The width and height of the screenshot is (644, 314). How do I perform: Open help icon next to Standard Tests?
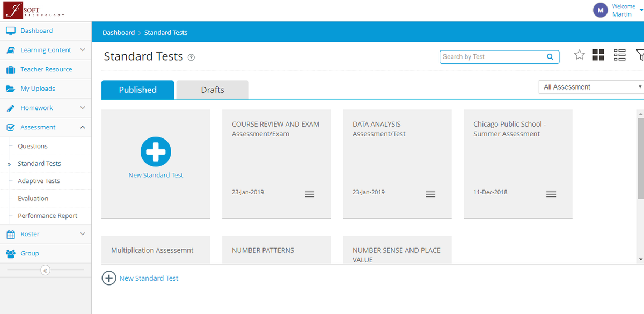click(x=191, y=57)
